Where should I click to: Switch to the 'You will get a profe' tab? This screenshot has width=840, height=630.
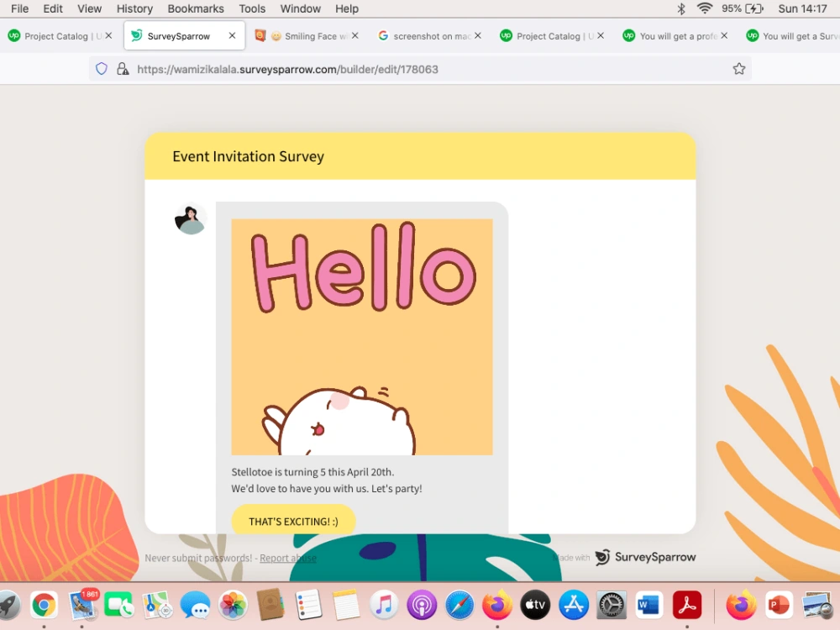(676, 36)
